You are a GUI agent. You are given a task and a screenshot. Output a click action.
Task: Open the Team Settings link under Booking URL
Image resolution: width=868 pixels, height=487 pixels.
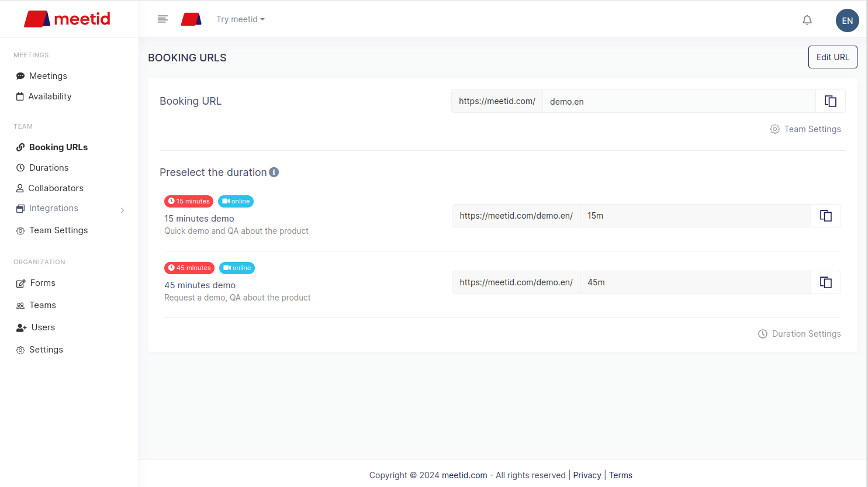[805, 129]
